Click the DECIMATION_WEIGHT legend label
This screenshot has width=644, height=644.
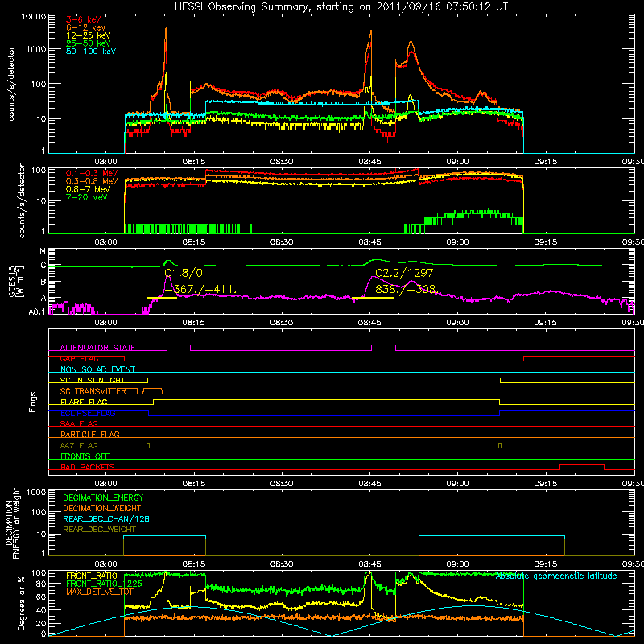click(x=102, y=508)
